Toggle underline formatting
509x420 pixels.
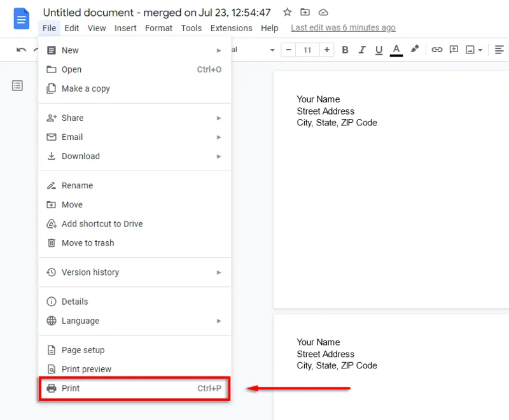click(379, 50)
